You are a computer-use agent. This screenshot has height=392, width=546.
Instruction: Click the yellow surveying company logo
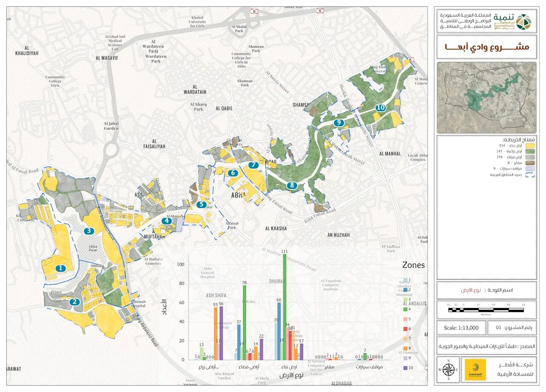475,370
